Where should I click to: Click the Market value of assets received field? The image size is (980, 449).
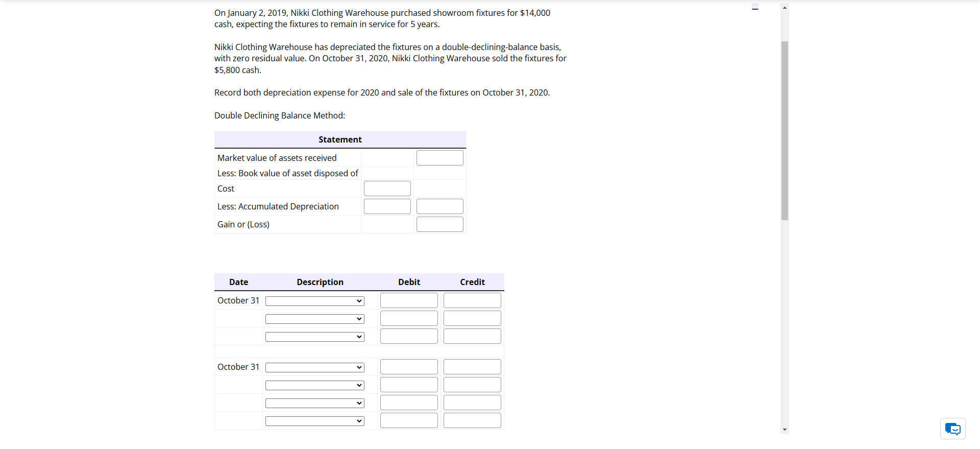(440, 158)
